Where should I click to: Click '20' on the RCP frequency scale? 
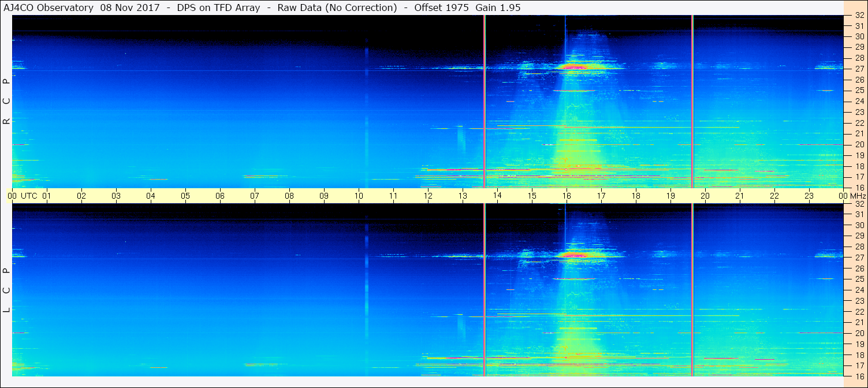[x=859, y=144]
